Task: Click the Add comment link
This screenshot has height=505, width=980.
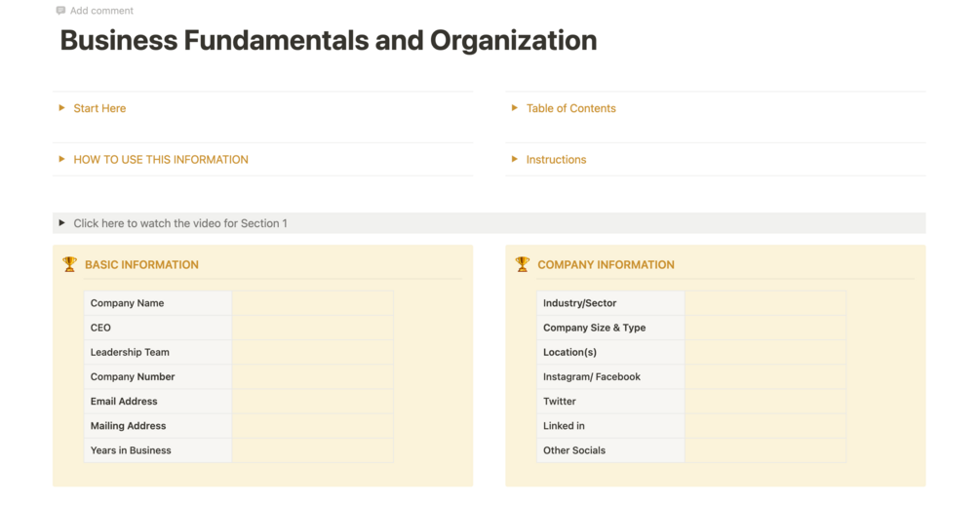Action: pyautogui.click(x=101, y=11)
